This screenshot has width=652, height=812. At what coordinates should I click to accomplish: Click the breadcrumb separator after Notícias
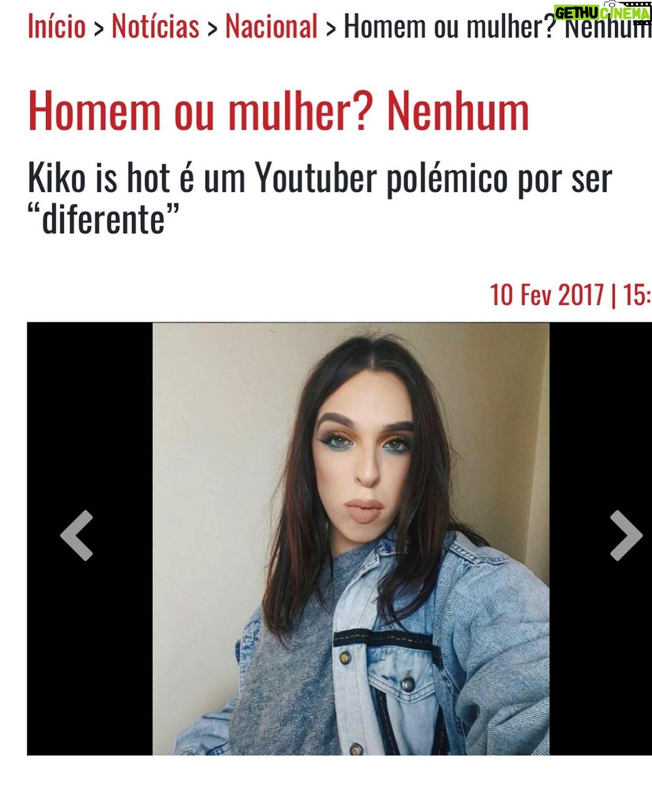[x=212, y=28]
